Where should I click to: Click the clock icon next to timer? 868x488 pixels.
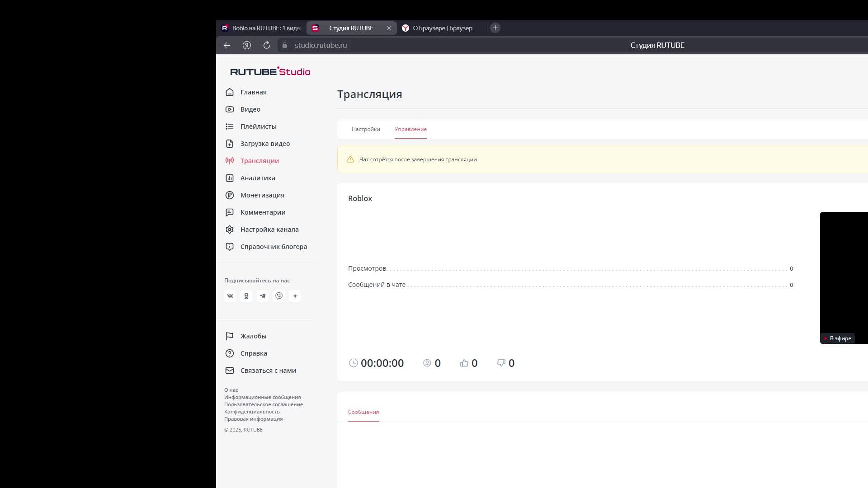click(354, 363)
